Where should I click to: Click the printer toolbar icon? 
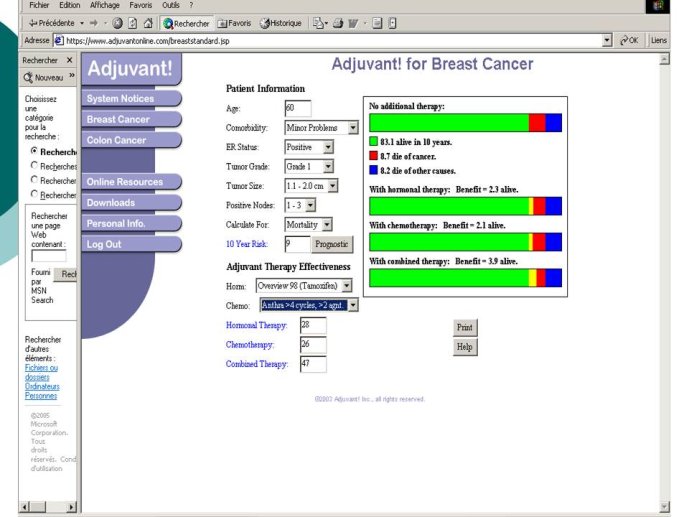pyautogui.click(x=338, y=23)
